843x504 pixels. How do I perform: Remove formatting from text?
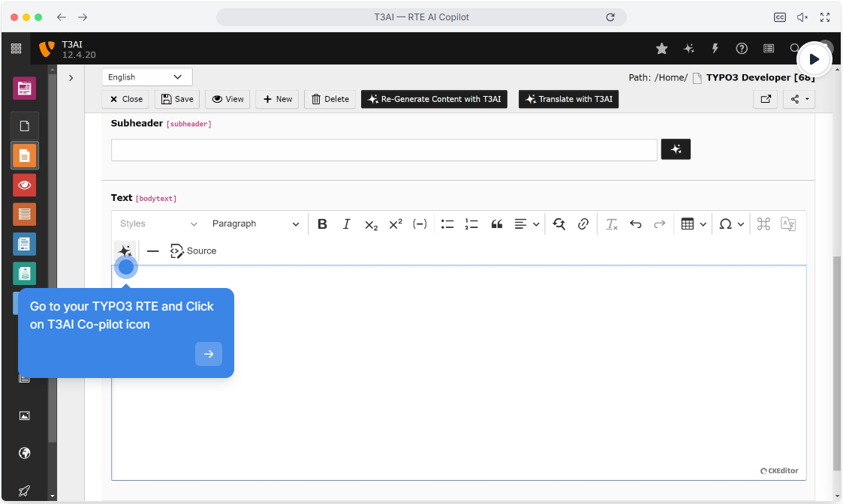[x=612, y=224]
